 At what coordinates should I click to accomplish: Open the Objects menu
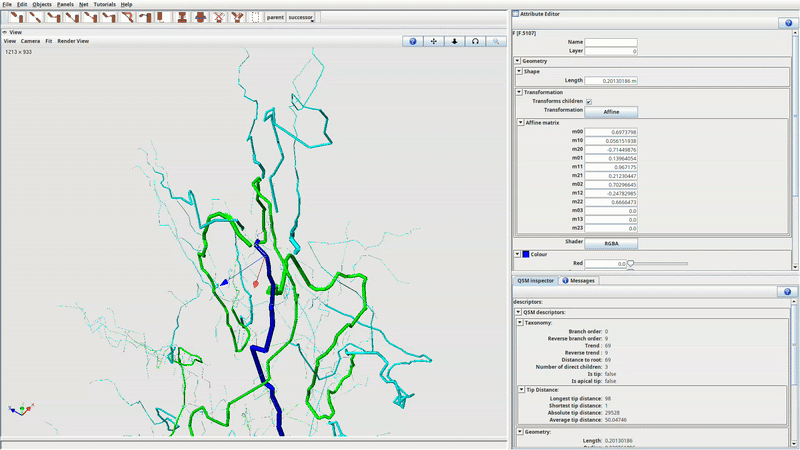click(x=41, y=5)
